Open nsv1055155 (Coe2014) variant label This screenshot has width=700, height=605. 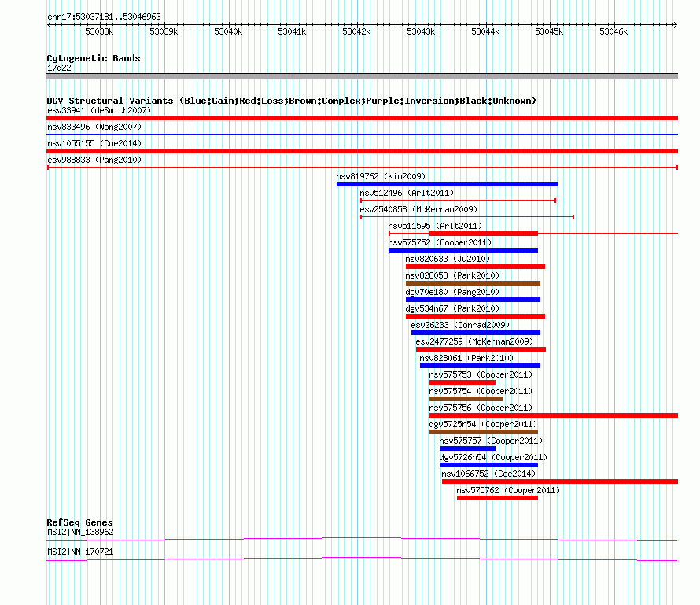94,143
